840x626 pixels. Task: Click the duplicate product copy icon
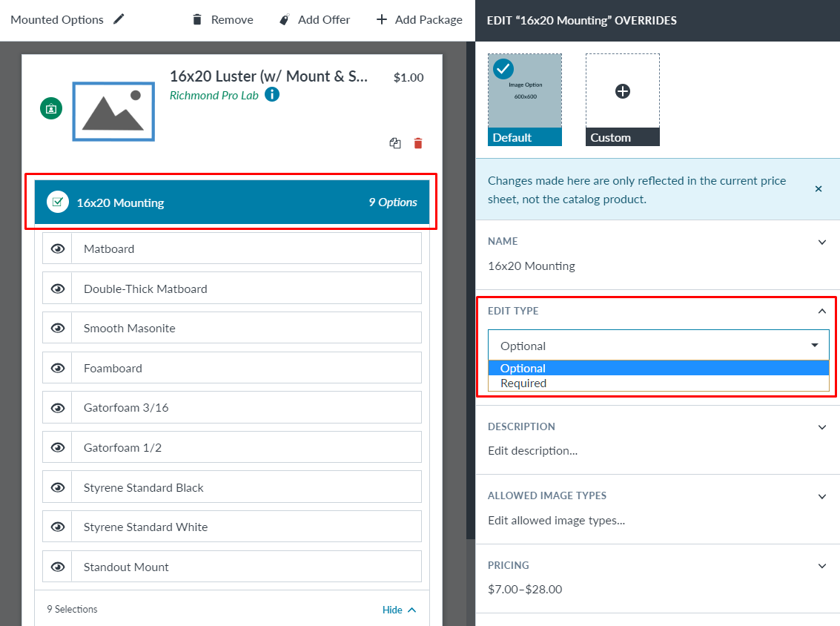[x=395, y=143]
